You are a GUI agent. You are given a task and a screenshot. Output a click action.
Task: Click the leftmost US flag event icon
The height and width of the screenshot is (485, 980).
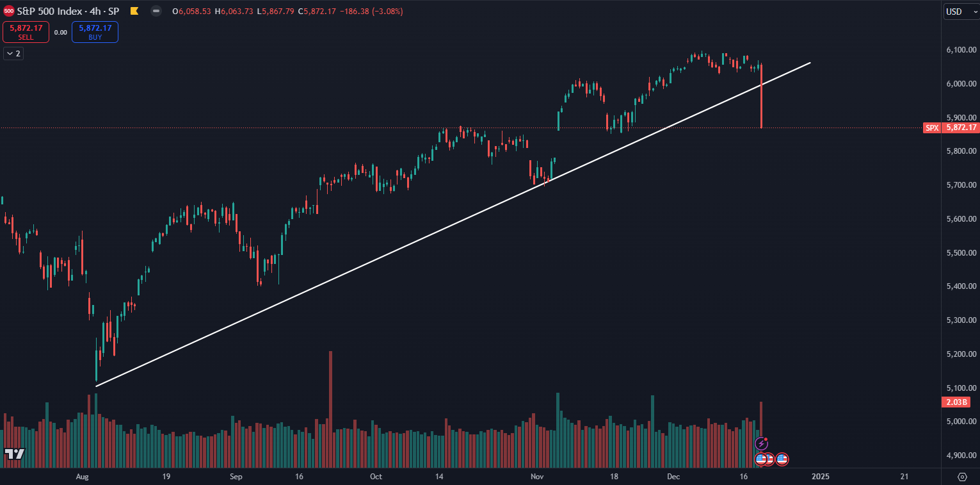(x=761, y=459)
